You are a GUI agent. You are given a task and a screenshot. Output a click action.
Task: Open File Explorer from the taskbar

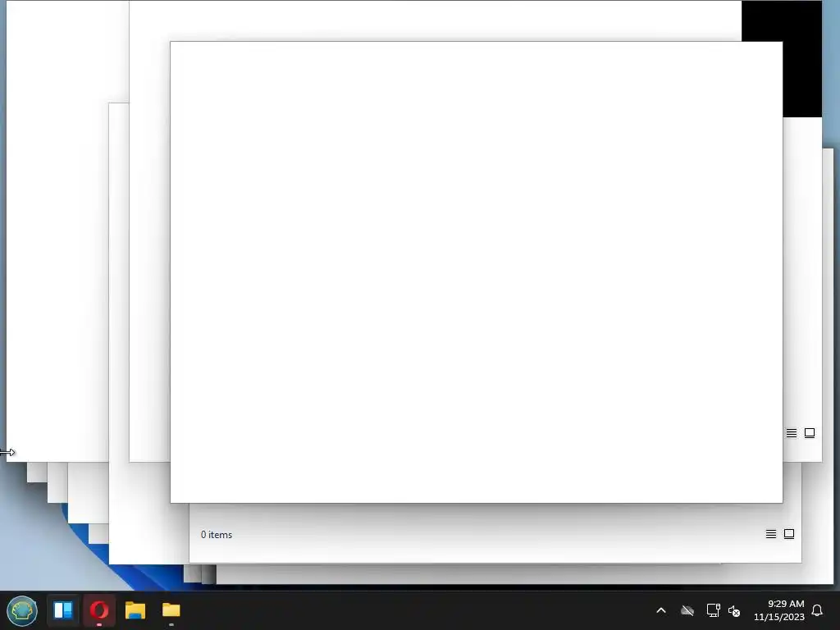coord(135,610)
